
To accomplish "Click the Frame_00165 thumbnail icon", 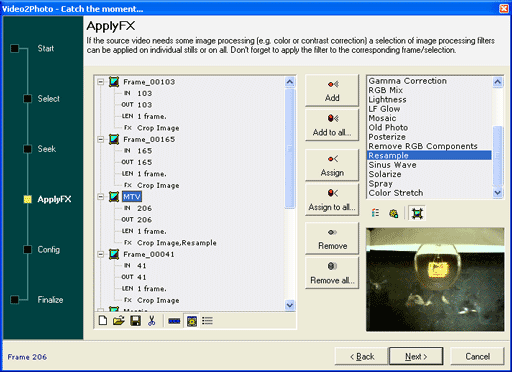I will [x=114, y=139].
